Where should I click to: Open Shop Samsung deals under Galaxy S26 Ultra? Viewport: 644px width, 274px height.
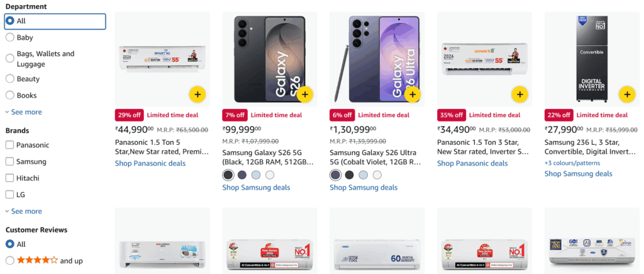(x=364, y=187)
